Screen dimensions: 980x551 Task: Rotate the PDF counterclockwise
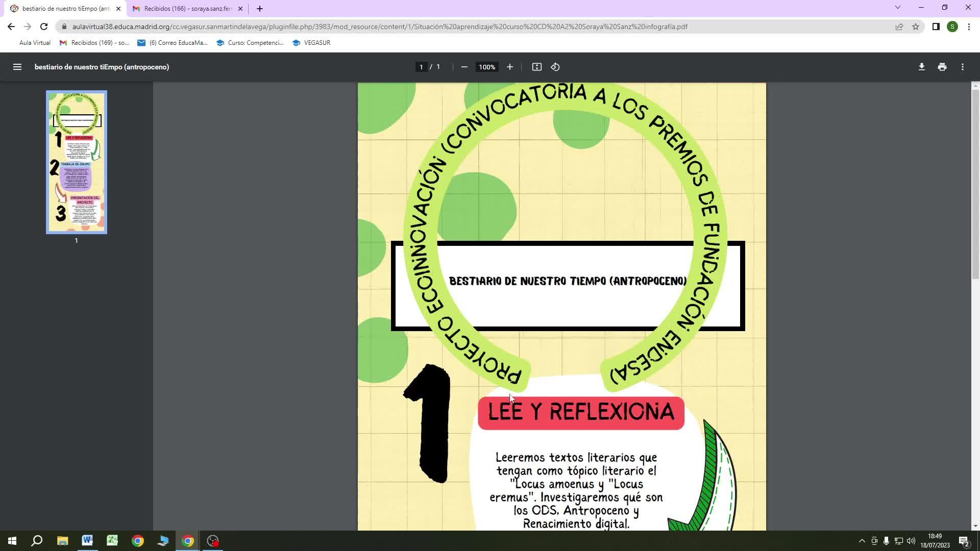click(555, 67)
